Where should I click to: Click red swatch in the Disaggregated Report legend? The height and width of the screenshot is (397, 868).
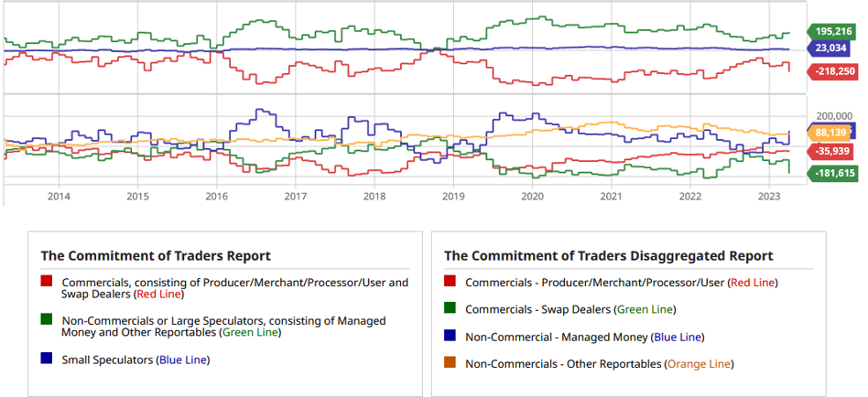tap(450, 283)
